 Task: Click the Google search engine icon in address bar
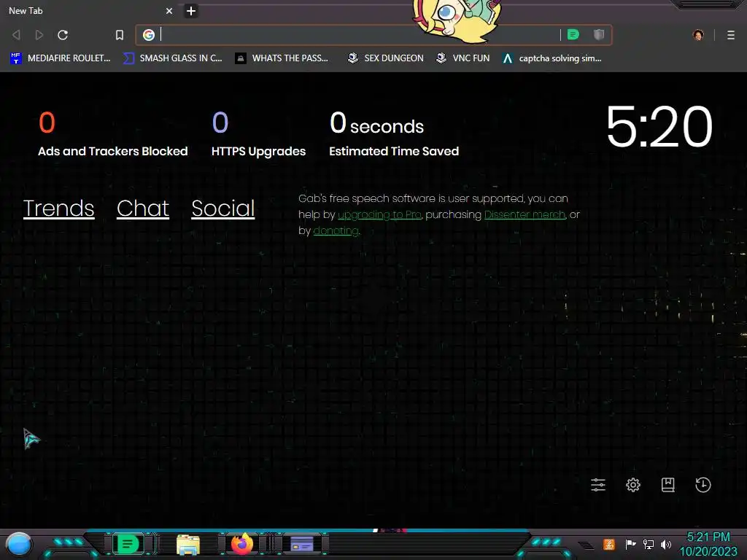(149, 35)
